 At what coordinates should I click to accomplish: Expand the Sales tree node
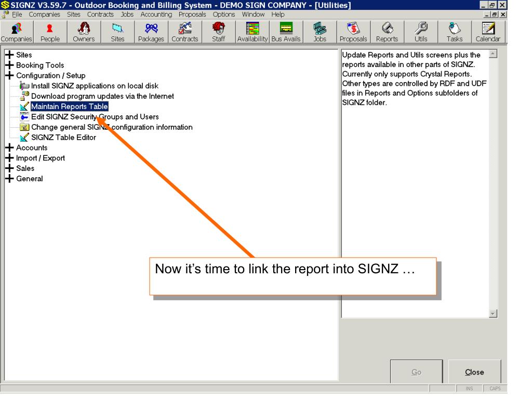(9, 168)
